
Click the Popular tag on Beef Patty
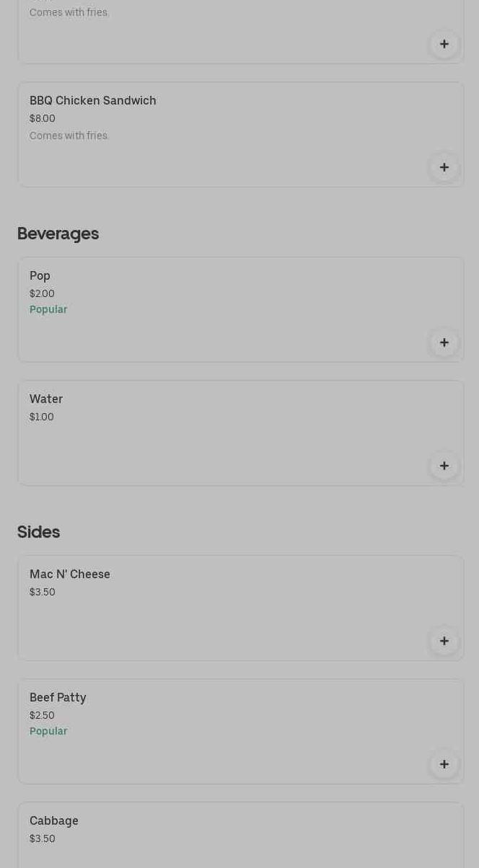pos(48,732)
